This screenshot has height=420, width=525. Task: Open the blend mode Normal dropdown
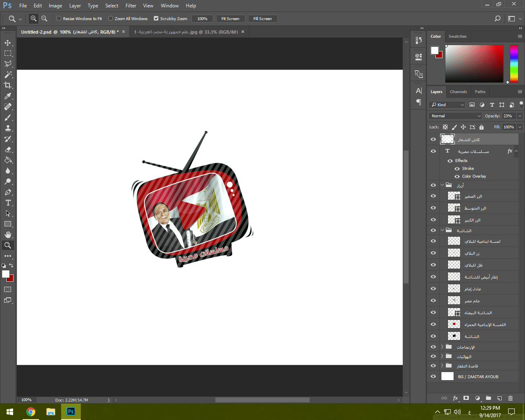(455, 116)
